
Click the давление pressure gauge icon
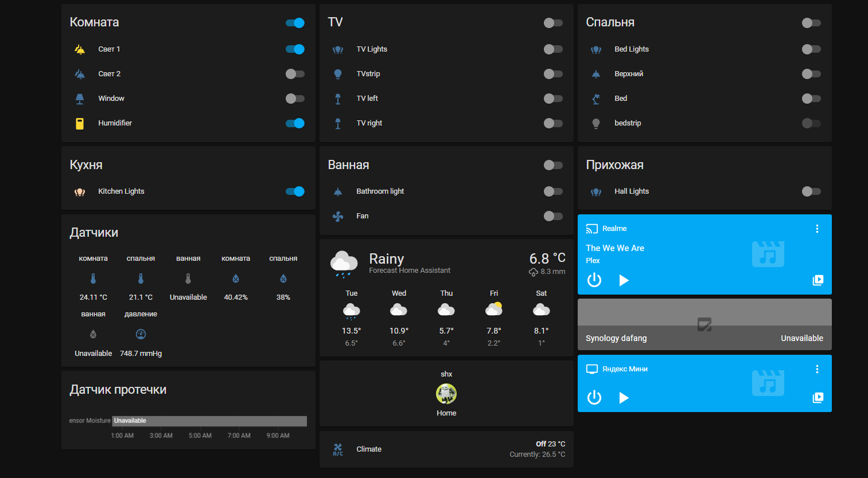pyautogui.click(x=141, y=334)
